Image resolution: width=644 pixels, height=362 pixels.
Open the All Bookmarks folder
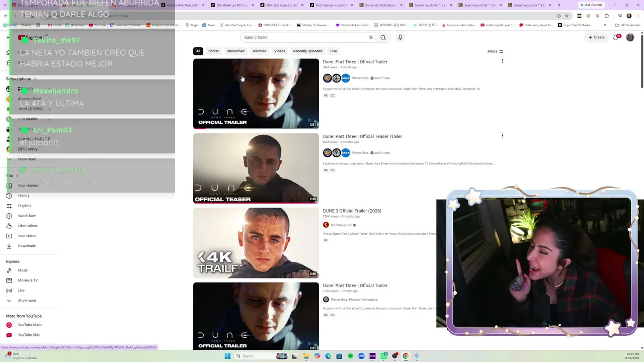click(x=628, y=25)
